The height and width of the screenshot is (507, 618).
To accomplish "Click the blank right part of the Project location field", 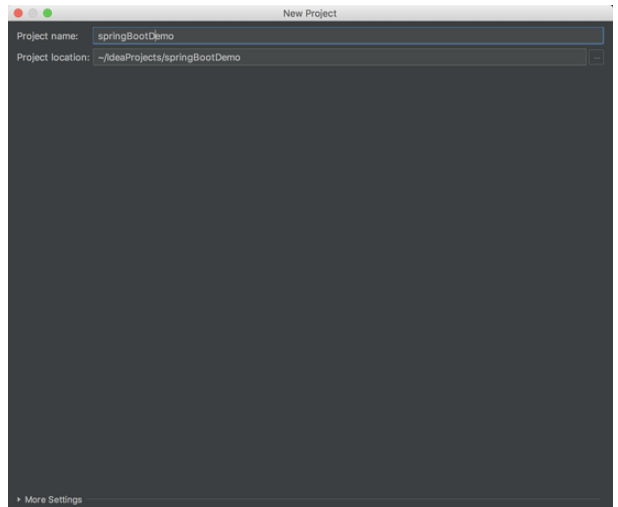I will pos(413,58).
